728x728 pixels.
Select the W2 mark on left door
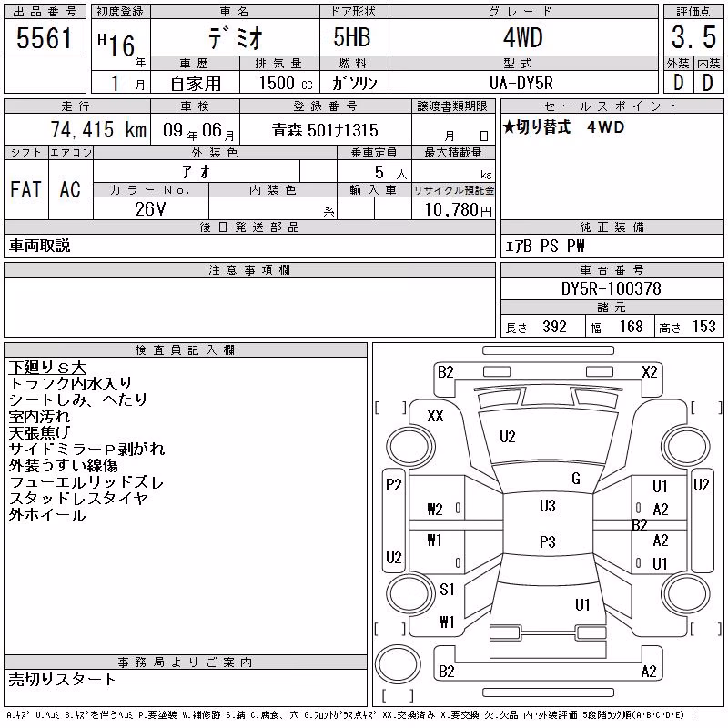click(x=435, y=510)
